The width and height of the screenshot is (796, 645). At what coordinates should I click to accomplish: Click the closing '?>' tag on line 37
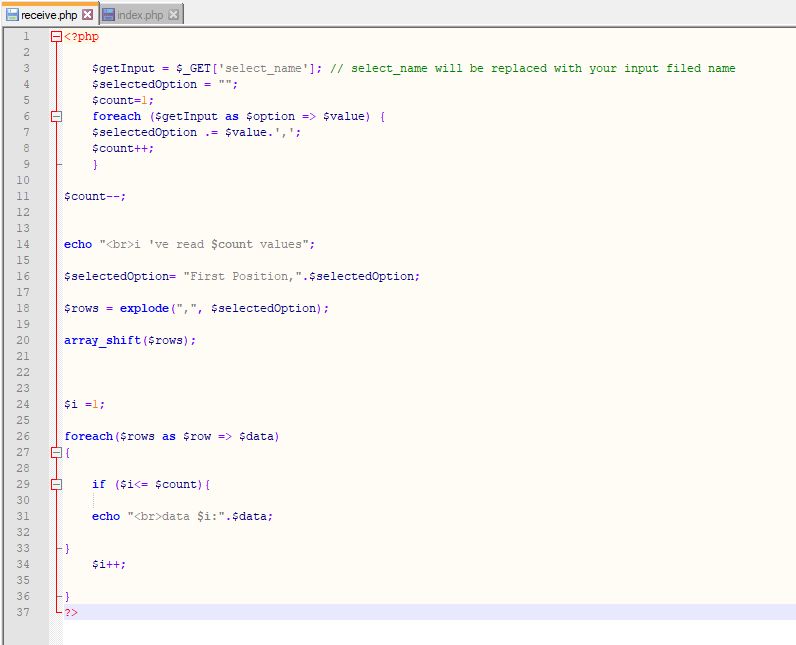click(71, 612)
